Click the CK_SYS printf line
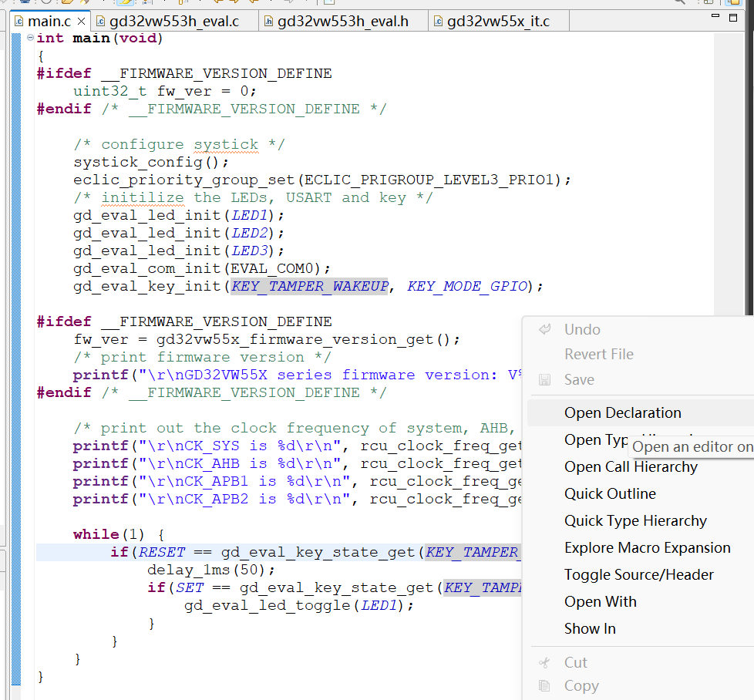Viewport: 754px width, 700px height. click(297, 446)
